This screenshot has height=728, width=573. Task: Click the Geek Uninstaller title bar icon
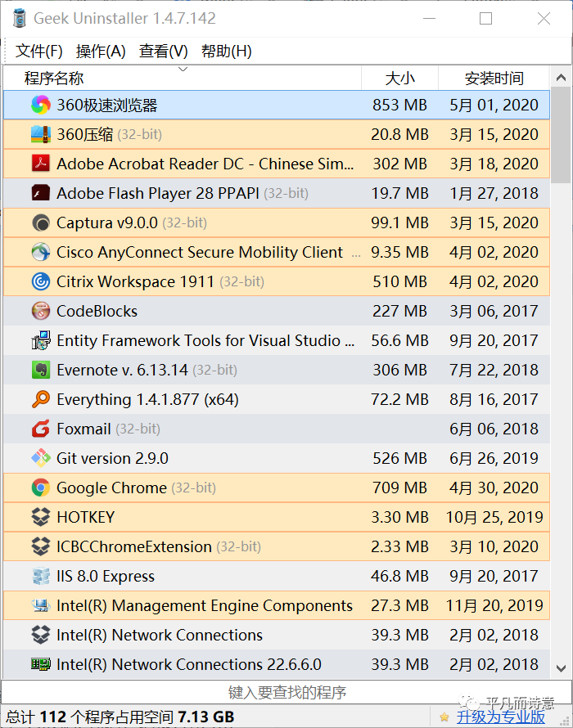(20, 18)
